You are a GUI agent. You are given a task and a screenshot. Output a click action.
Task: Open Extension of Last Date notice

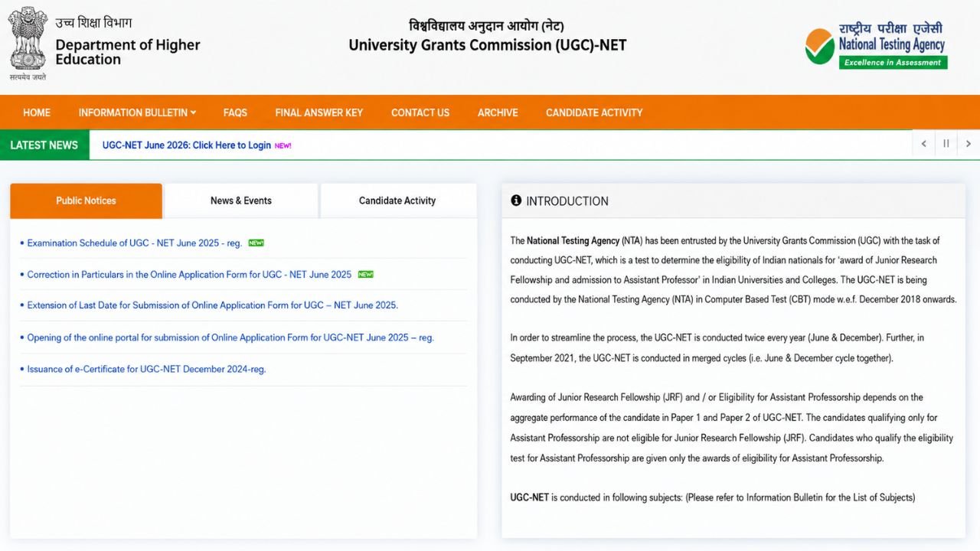(x=213, y=305)
